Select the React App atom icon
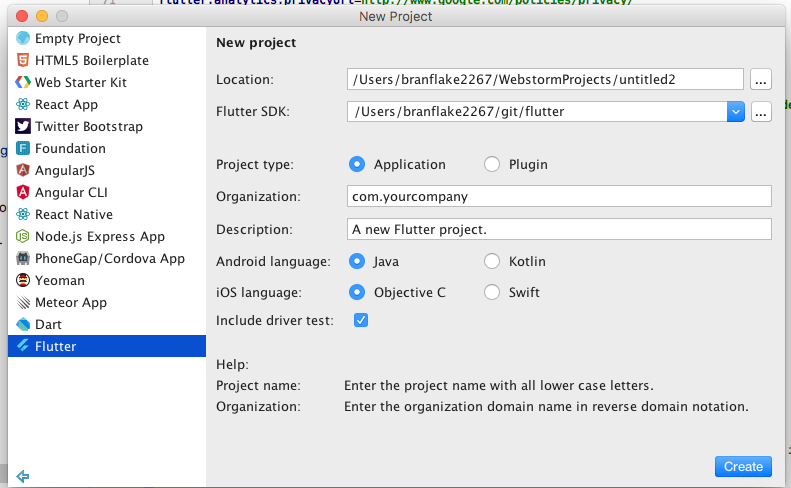 (x=23, y=104)
